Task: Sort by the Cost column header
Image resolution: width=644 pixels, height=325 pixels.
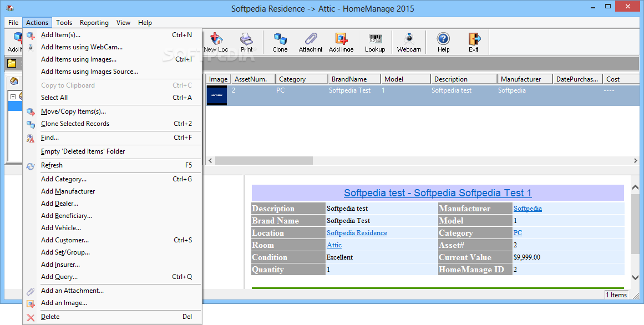Action: coord(621,79)
